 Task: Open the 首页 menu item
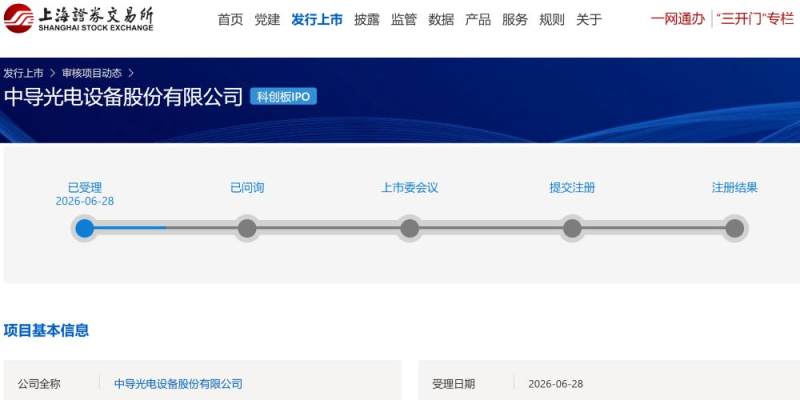click(231, 20)
